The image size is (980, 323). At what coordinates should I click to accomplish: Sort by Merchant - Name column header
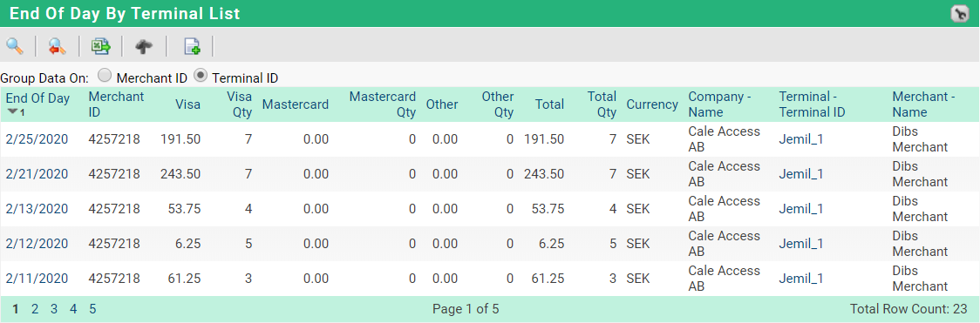click(x=923, y=104)
